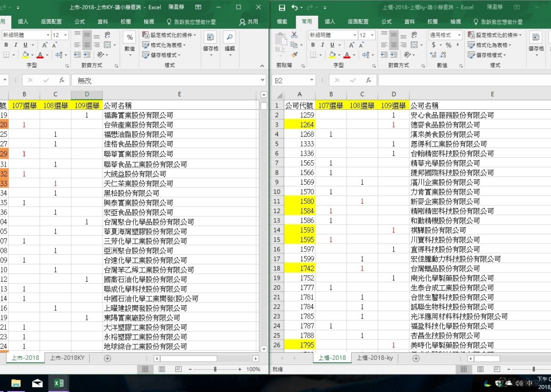
Task: Toggle bold formatting with the B icon
Action: [x=312, y=45]
